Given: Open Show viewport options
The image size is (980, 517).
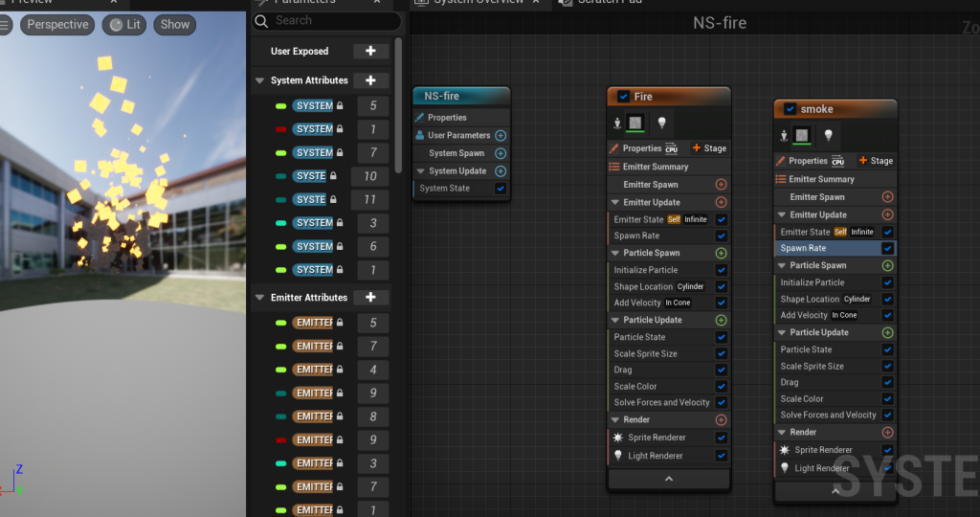Looking at the screenshot, I should (175, 25).
